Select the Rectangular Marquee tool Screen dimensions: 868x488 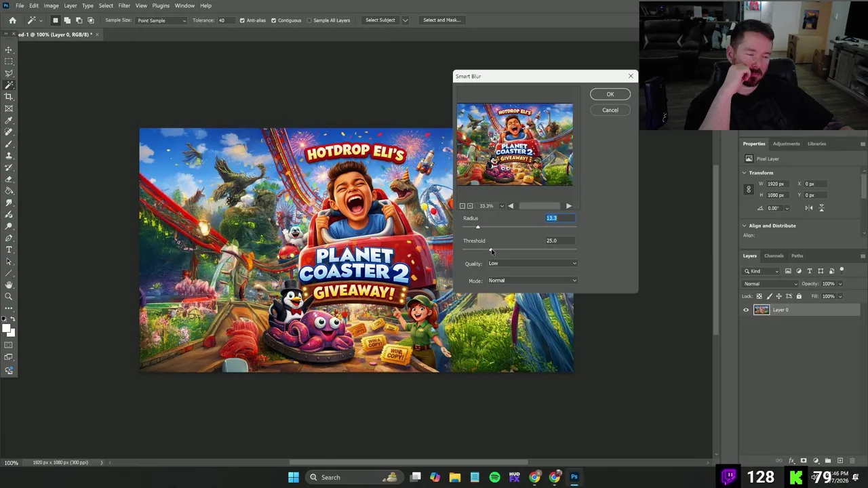[x=9, y=62]
